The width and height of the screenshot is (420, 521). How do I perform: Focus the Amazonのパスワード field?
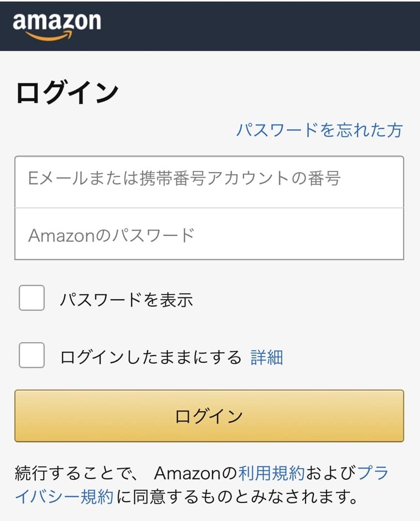209,234
